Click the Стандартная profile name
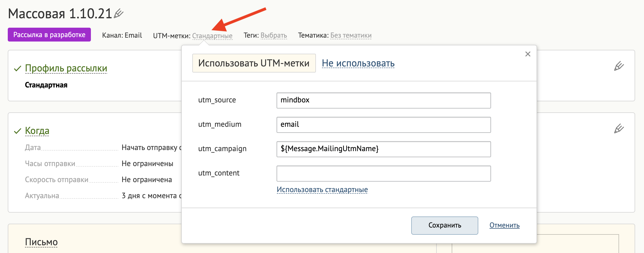The height and width of the screenshot is (253, 644). pos(46,85)
